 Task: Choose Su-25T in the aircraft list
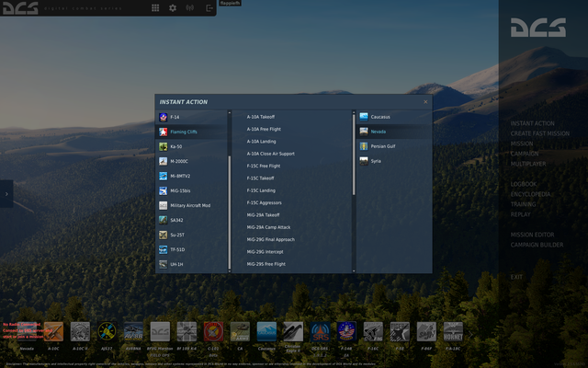(x=191, y=235)
